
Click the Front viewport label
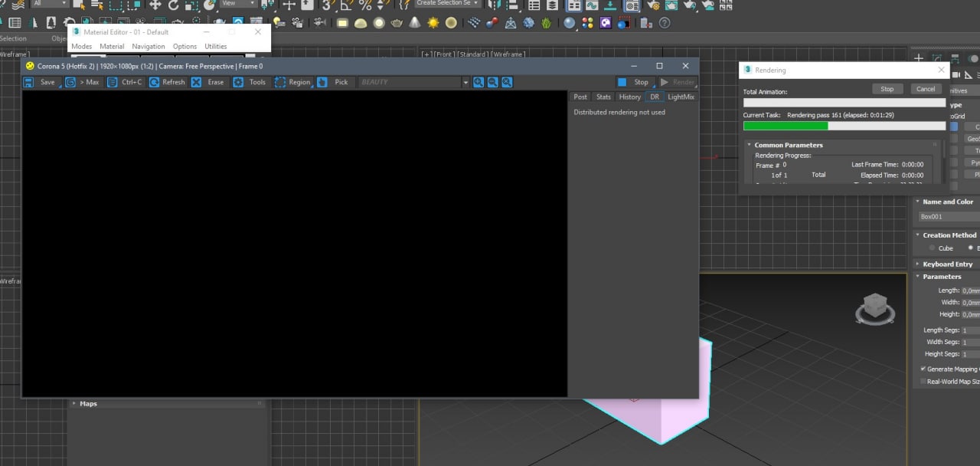(444, 54)
